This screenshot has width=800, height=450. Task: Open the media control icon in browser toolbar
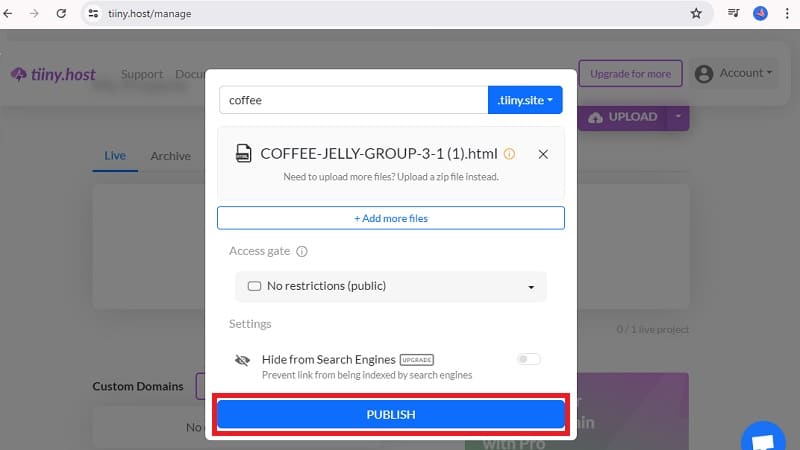pyautogui.click(x=733, y=13)
